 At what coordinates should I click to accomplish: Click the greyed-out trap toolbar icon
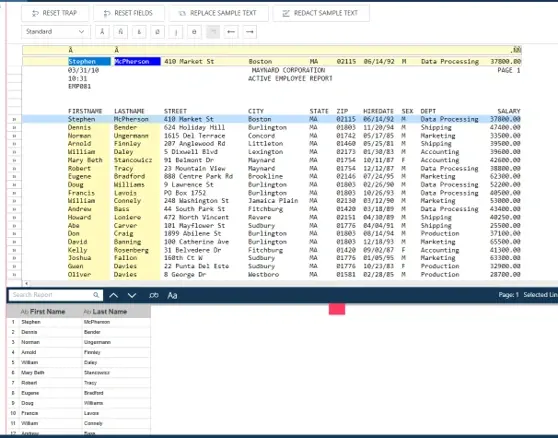(213, 32)
